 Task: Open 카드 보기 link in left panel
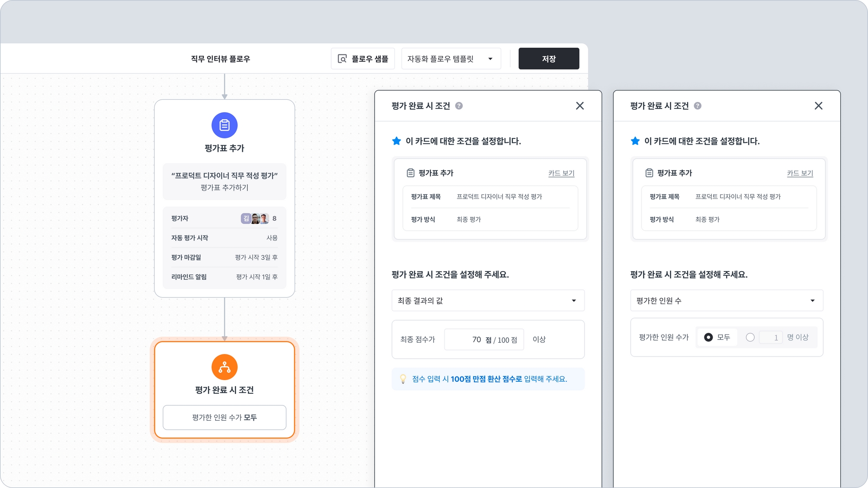[x=561, y=173]
